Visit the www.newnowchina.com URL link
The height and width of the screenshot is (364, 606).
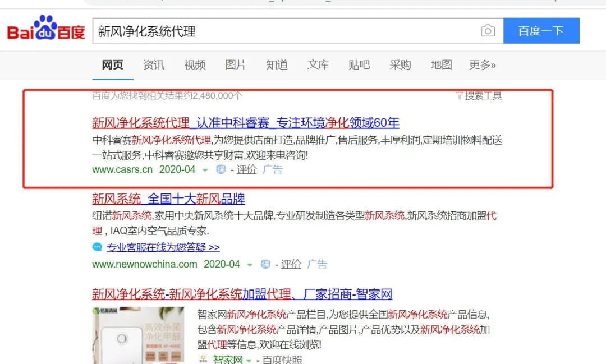point(145,264)
